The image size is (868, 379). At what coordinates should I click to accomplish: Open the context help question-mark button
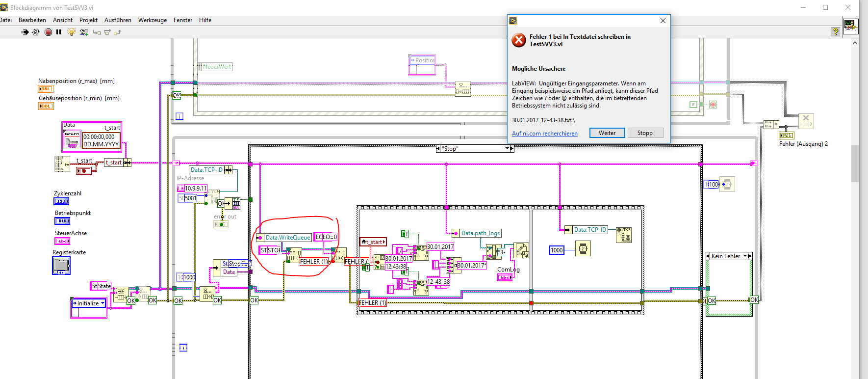tap(835, 32)
